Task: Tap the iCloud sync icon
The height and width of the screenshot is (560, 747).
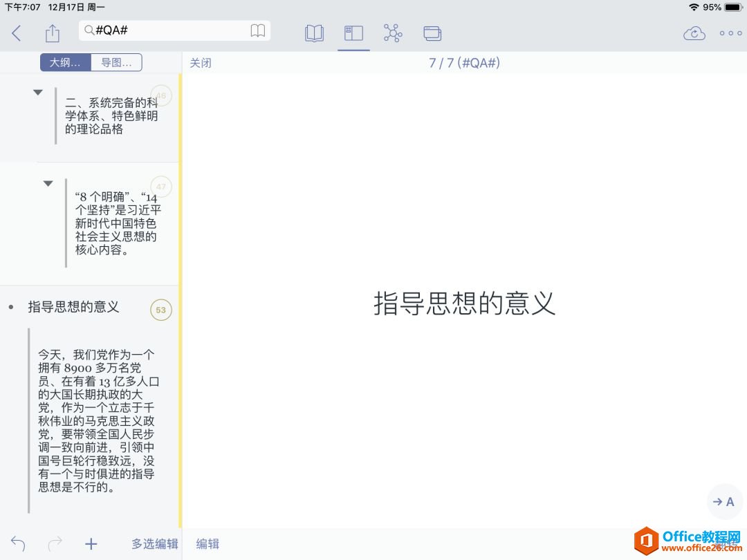Action: (695, 32)
